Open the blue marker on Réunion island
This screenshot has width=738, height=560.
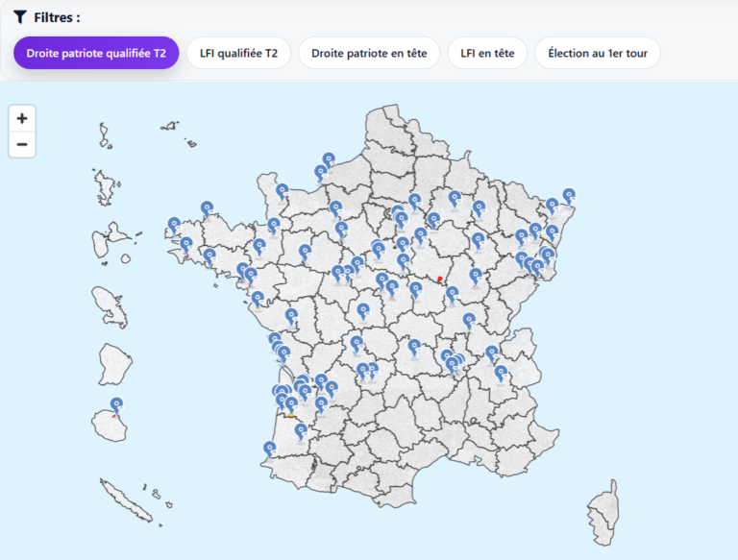(x=116, y=405)
